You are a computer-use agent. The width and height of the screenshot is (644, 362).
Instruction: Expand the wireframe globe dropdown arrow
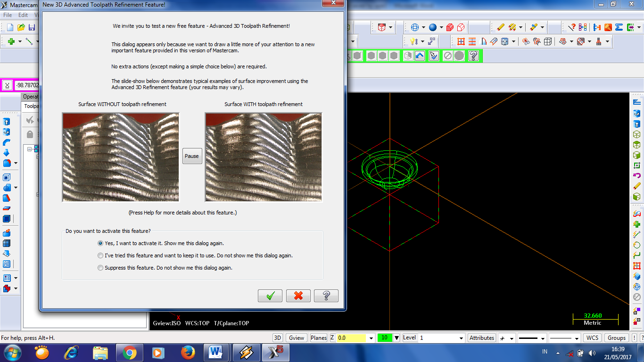coord(423,27)
